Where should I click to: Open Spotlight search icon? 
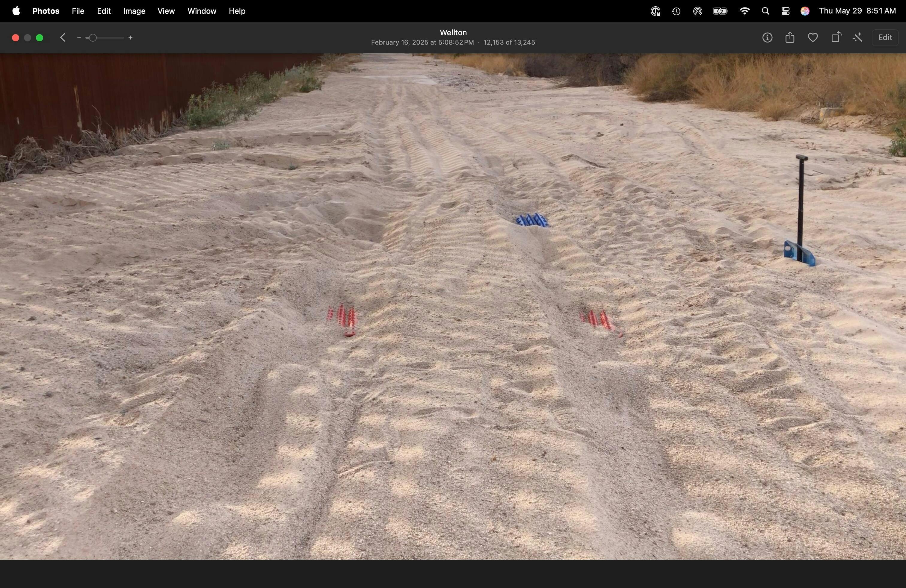tap(765, 11)
